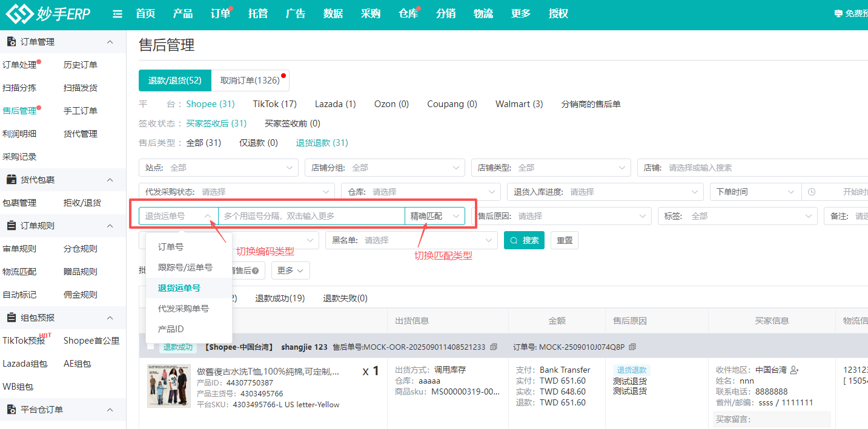Screen dimensions: 868x429
Task: Click the 搜索 search button
Action: [x=524, y=240]
